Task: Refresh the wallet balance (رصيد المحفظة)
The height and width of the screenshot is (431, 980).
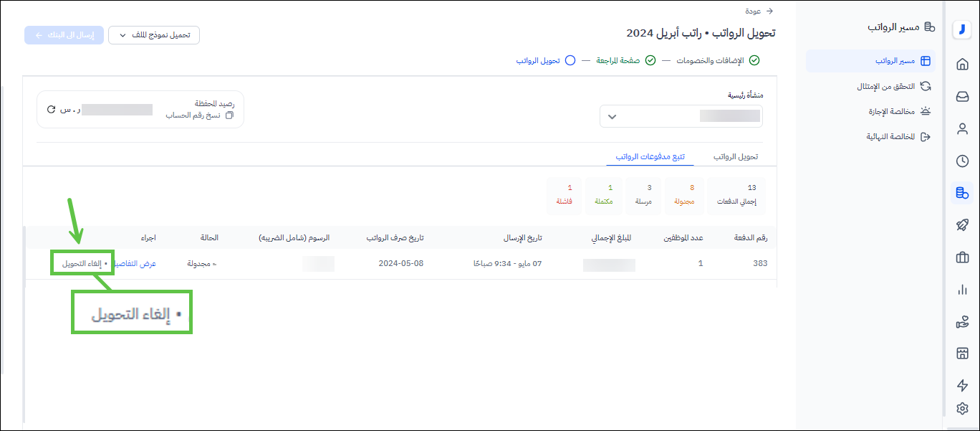Action: pyautogui.click(x=51, y=110)
